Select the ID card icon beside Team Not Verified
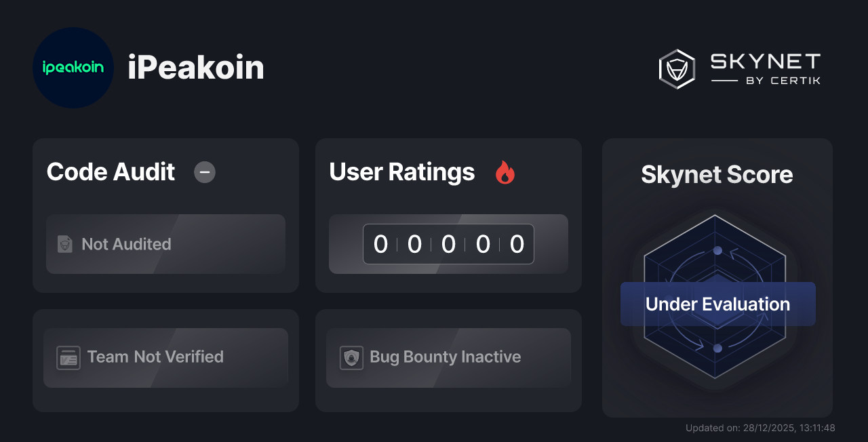Image resolution: width=868 pixels, height=442 pixels. point(67,357)
